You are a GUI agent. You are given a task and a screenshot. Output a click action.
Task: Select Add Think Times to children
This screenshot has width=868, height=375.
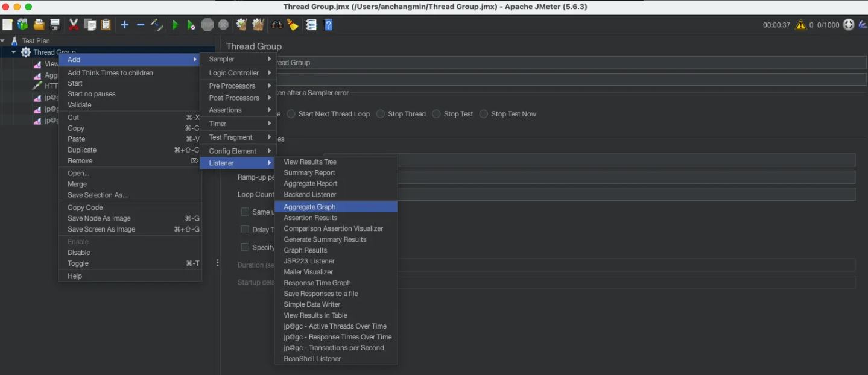coord(130,73)
